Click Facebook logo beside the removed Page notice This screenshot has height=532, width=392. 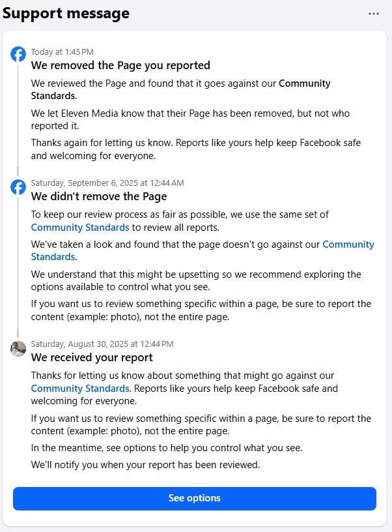pyautogui.click(x=18, y=54)
